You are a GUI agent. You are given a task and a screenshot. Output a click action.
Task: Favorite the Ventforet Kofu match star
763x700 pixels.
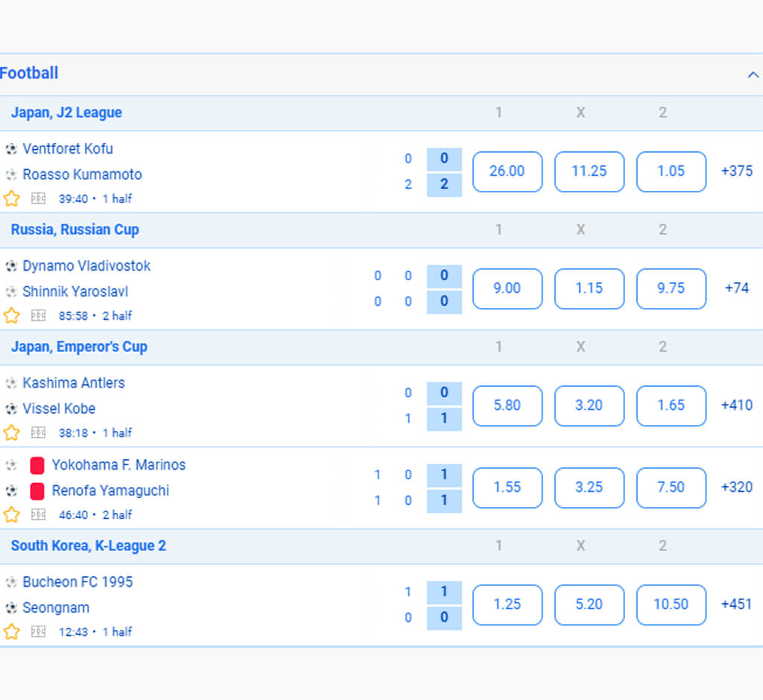click(11, 198)
